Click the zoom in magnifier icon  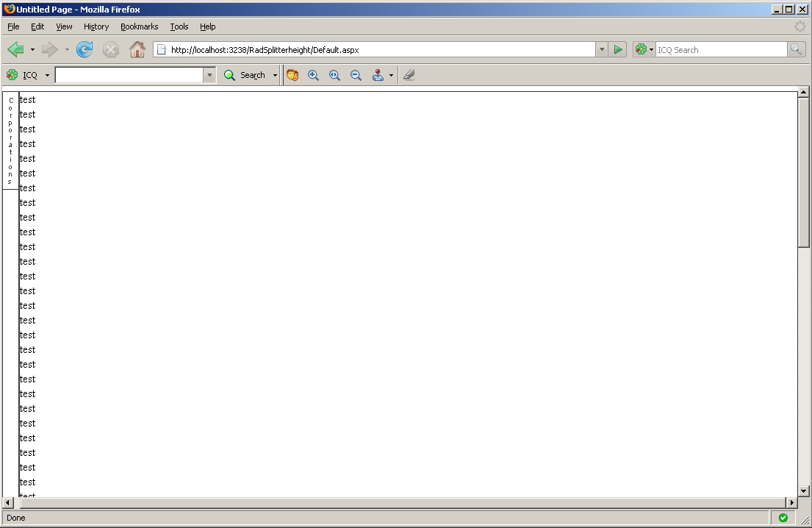coord(313,75)
